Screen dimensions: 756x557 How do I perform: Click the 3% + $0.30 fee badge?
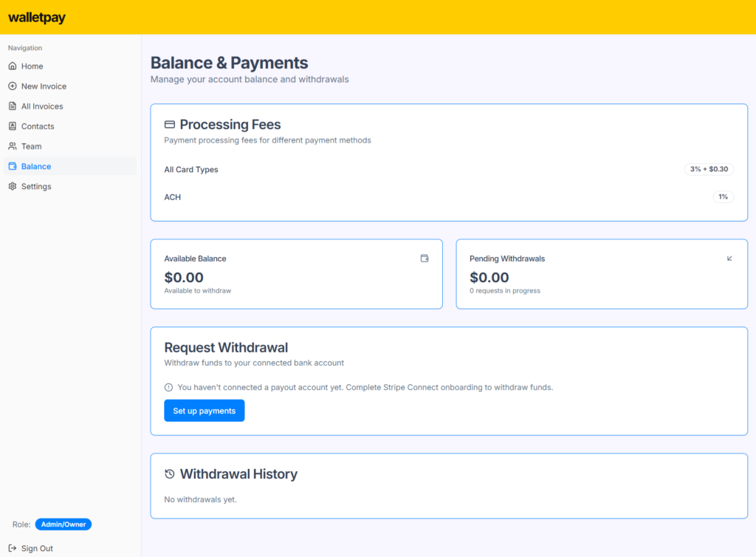[709, 169]
